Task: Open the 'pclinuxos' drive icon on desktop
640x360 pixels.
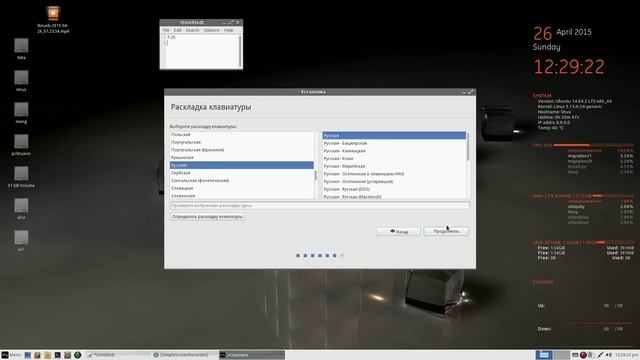Action: click(21, 142)
